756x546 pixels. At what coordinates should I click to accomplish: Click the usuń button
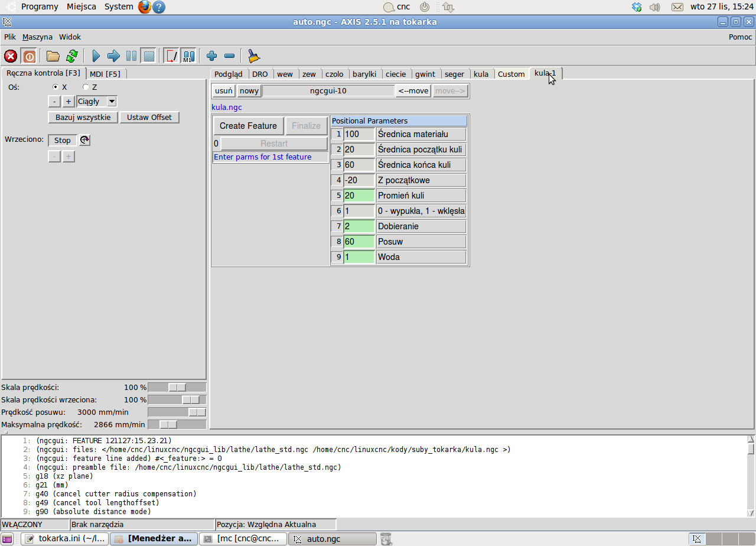[x=224, y=91]
